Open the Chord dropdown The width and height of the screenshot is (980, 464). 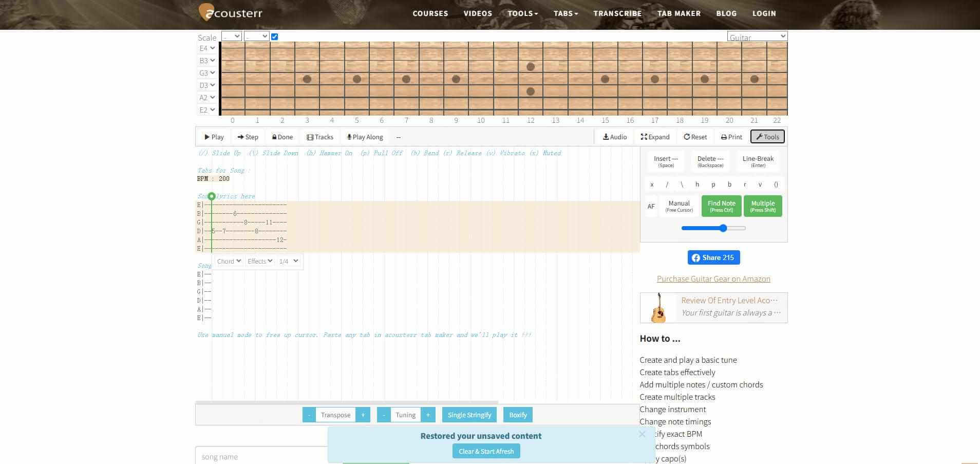229,261
